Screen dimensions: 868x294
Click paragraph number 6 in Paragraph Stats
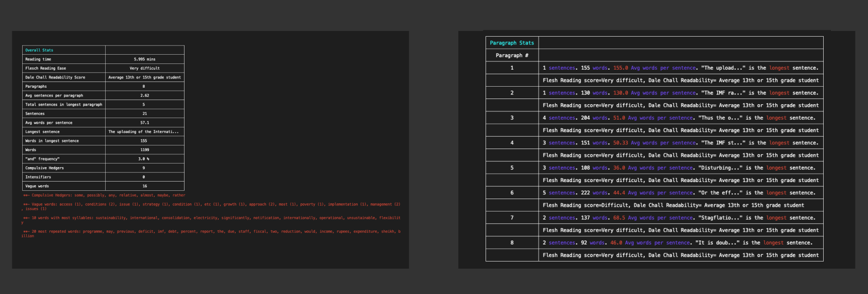pyautogui.click(x=512, y=193)
